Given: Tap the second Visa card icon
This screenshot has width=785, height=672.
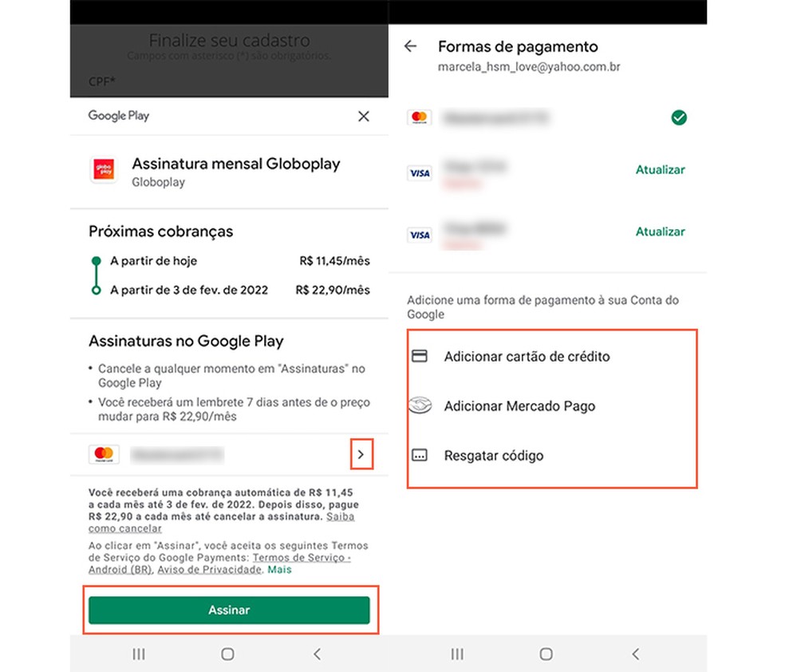Looking at the screenshot, I should click(x=420, y=235).
